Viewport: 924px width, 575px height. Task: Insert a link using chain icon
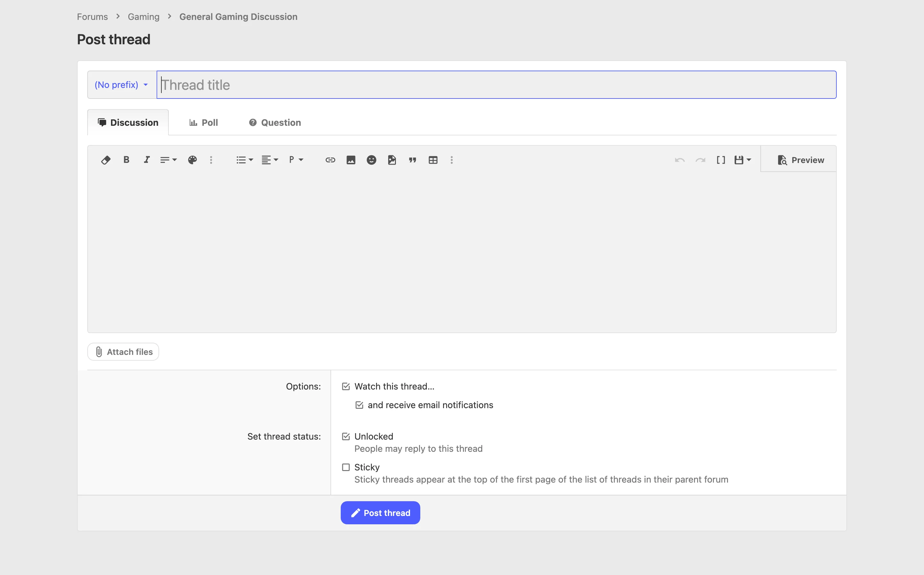330,160
